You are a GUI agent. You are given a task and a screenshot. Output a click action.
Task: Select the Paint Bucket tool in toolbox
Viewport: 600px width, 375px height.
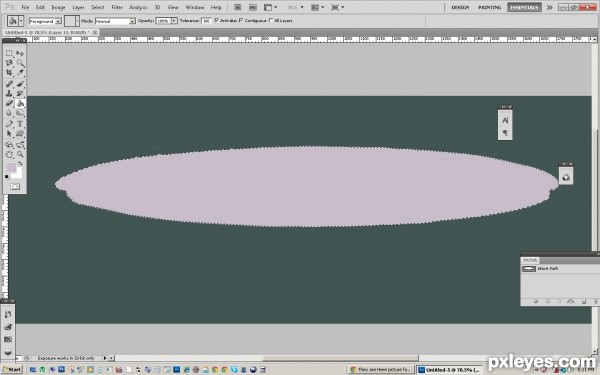point(20,103)
